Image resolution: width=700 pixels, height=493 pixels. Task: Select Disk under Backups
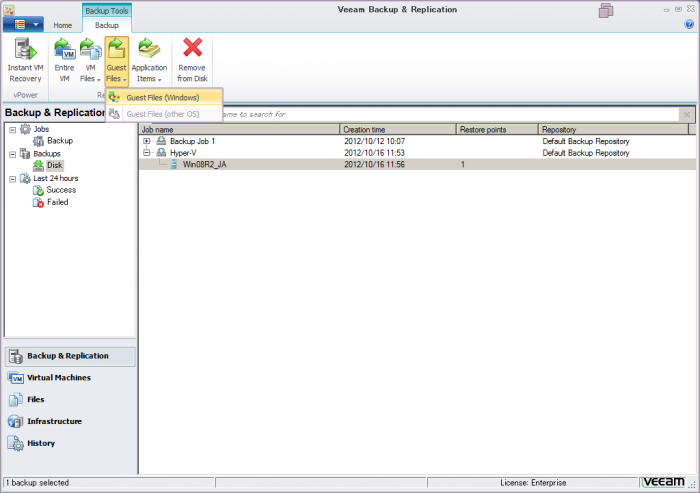[x=55, y=165]
